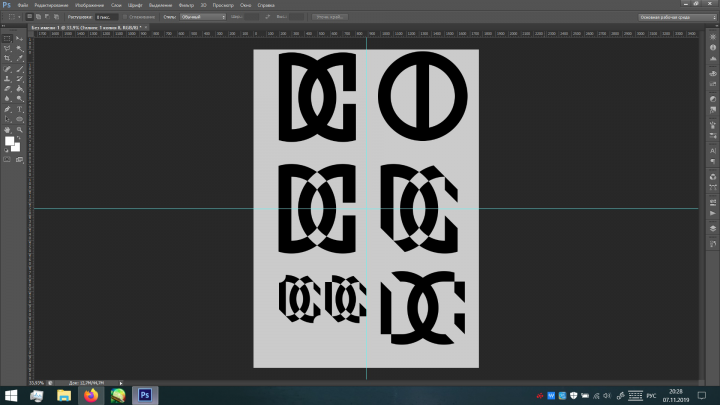The height and width of the screenshot is (405, 720).
Task: Enable New Selection mode
Action: (x=29, y=17)
